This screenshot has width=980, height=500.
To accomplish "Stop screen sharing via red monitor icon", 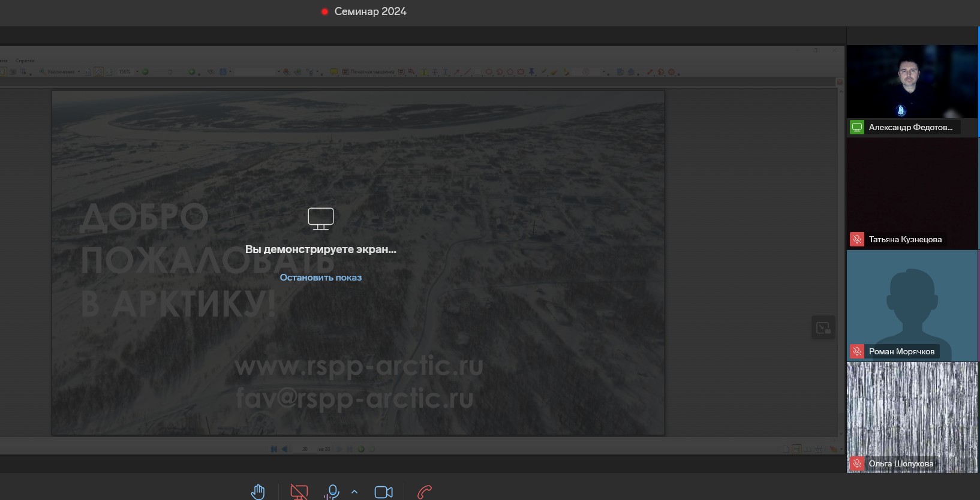I will [299, 492].
